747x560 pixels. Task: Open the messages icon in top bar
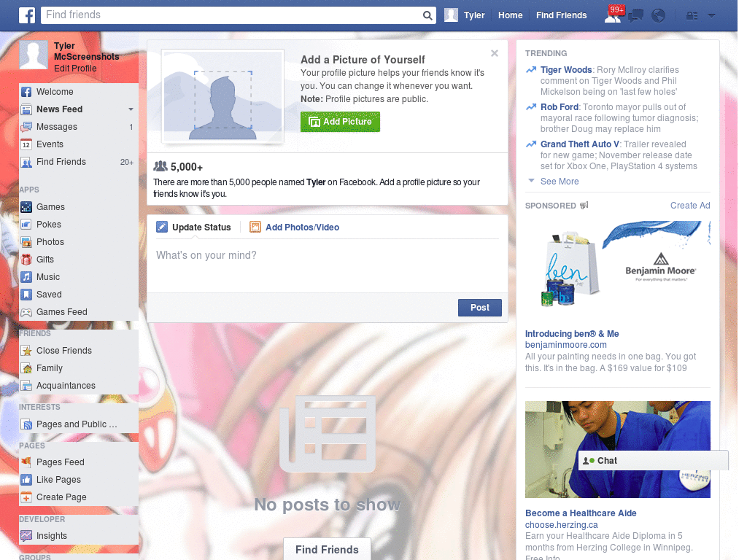(x=635, y=16)
